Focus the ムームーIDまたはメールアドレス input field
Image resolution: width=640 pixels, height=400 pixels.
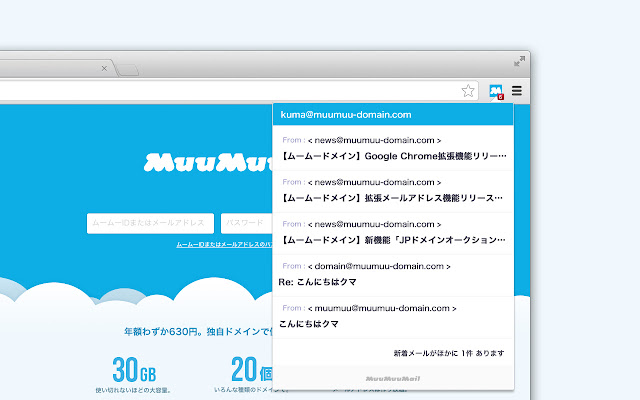point(150,223)
